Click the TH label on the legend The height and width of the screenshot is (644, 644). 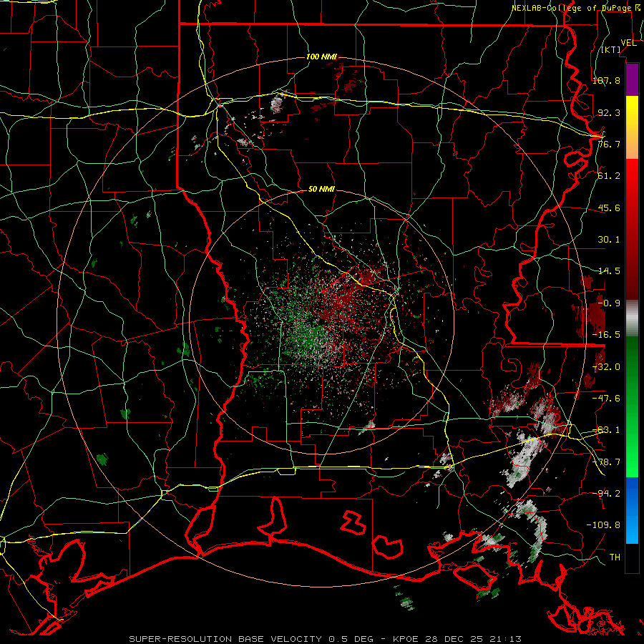615,557
